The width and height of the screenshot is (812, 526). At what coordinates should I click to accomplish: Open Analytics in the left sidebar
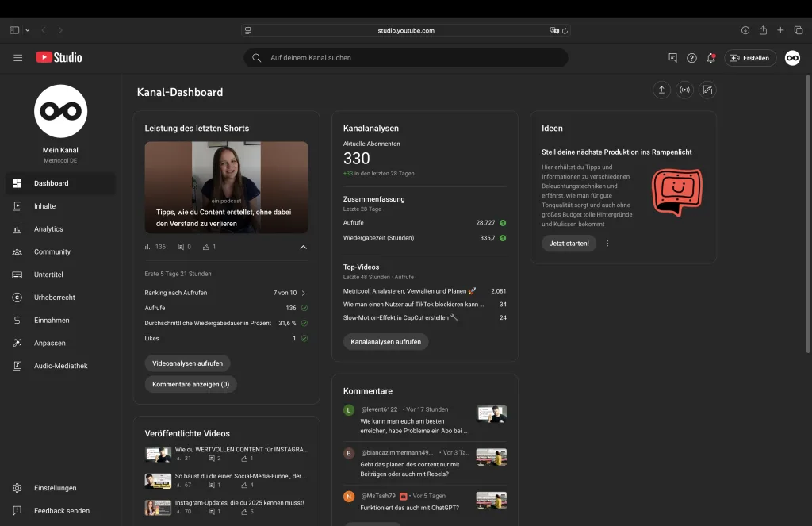click(48, 229)
